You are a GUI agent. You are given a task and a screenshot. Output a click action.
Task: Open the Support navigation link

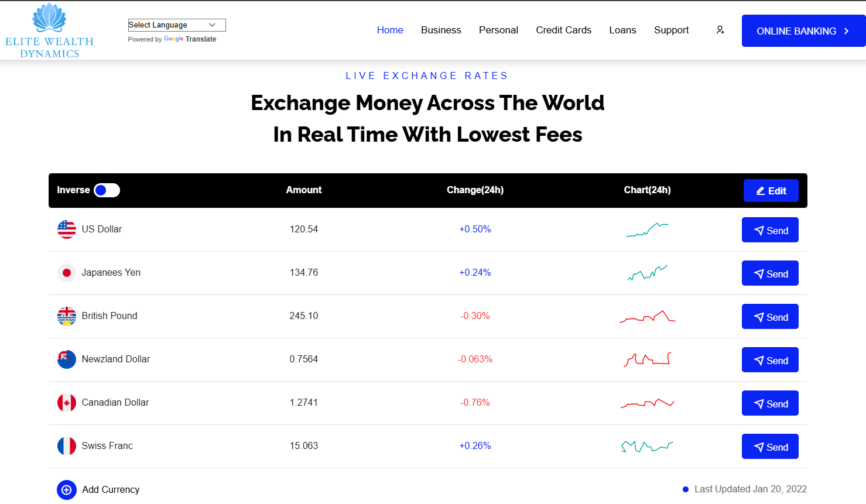point(671,30)
